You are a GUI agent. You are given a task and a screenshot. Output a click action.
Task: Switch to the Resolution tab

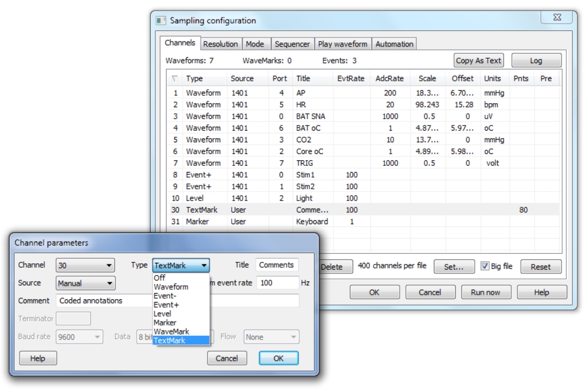220,44
